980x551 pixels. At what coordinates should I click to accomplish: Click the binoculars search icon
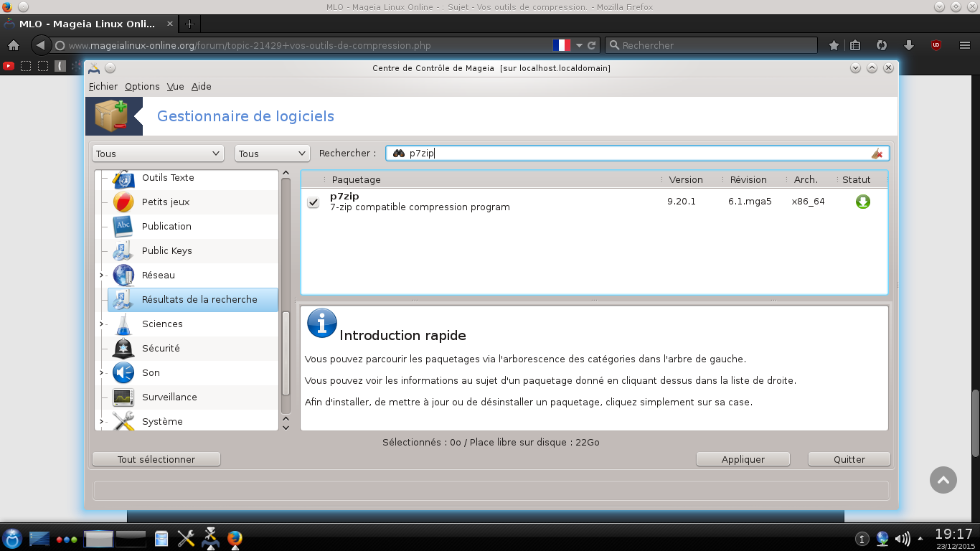(x=399, y=154)
